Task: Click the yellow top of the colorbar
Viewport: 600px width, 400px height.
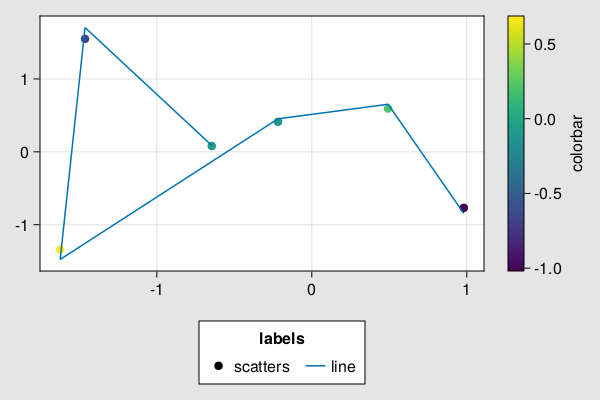Action: point(516,21)
